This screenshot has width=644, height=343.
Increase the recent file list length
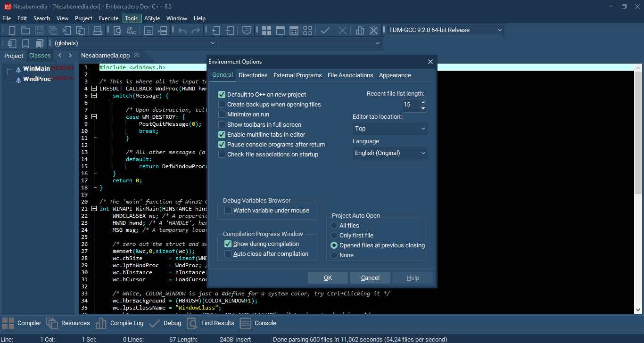(423, 102)
